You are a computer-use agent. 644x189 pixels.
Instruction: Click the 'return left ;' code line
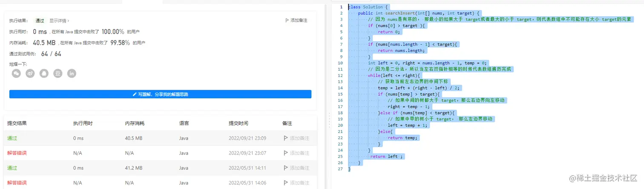(x=387, y=156)
